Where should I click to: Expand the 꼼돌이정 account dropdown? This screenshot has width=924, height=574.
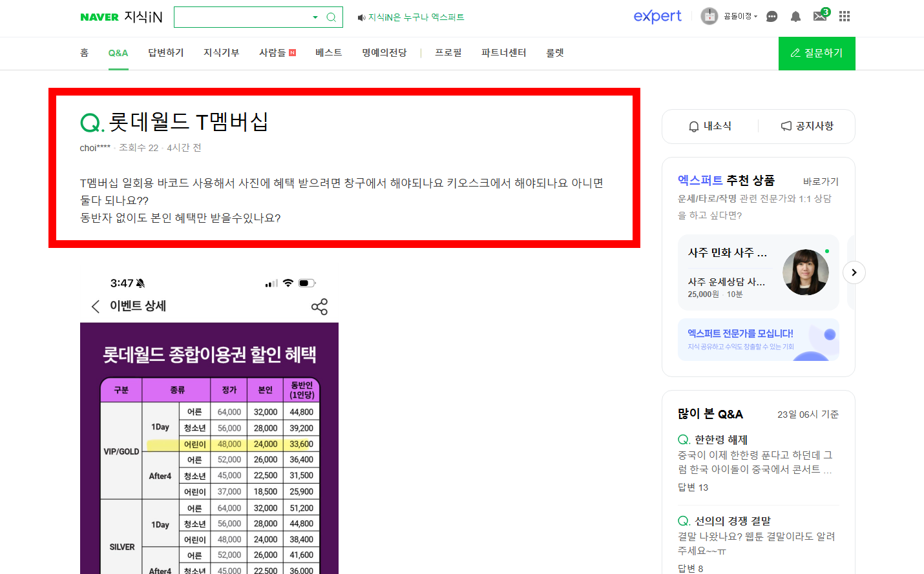click(740, 16)
